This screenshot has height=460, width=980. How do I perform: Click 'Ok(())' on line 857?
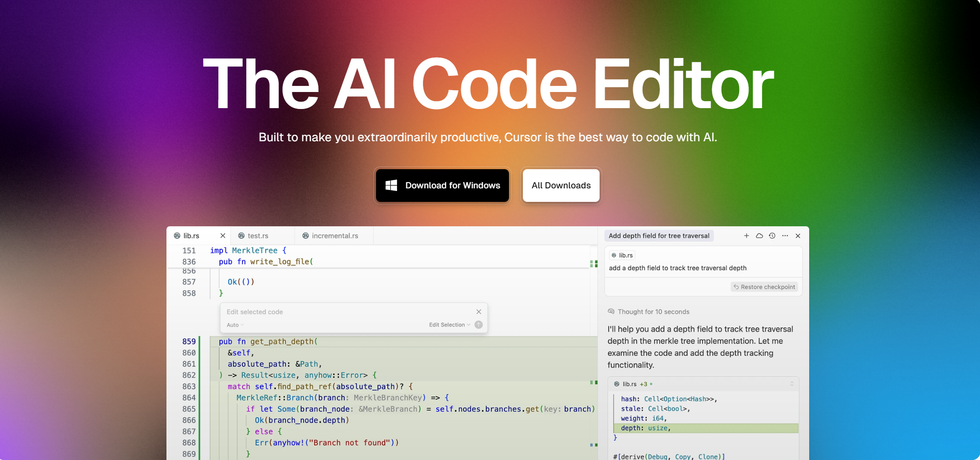tap(241, 282)
